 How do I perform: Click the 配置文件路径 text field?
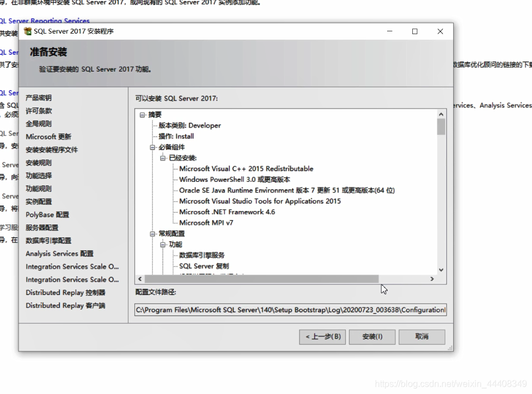[x=290, y=310]
